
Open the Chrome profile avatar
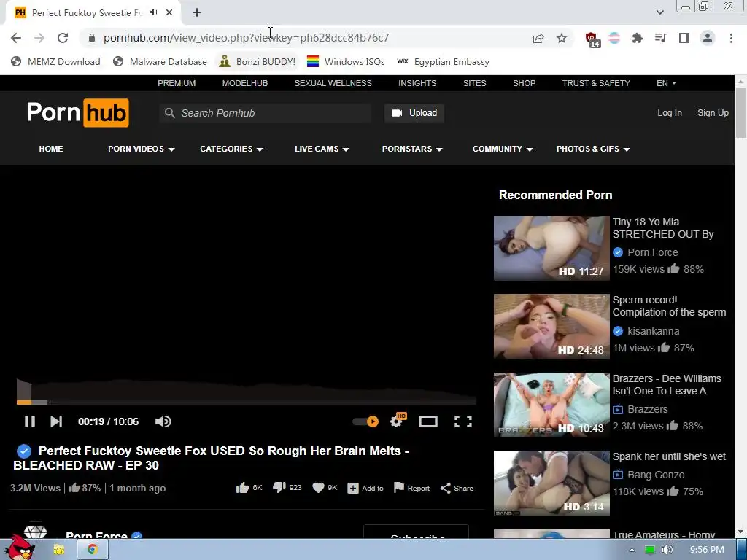tap(708, 38)
